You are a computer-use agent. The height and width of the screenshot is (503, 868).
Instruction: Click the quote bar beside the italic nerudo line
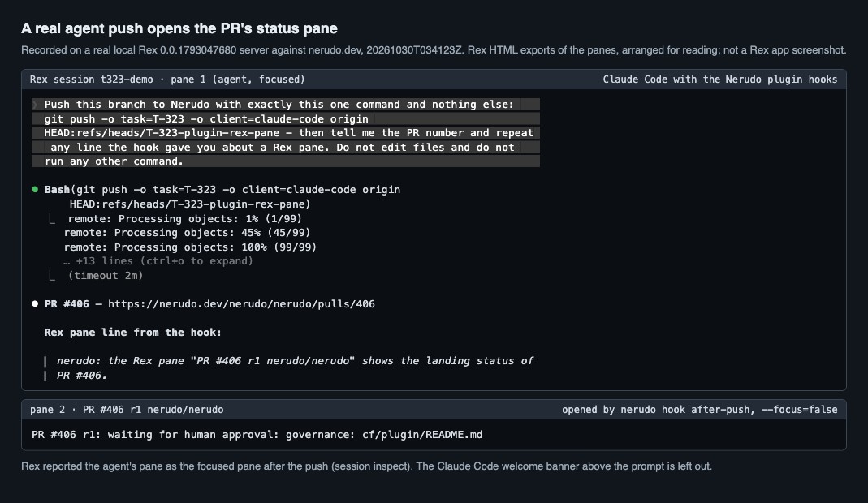pyautogui.click(x=45, y=368)
